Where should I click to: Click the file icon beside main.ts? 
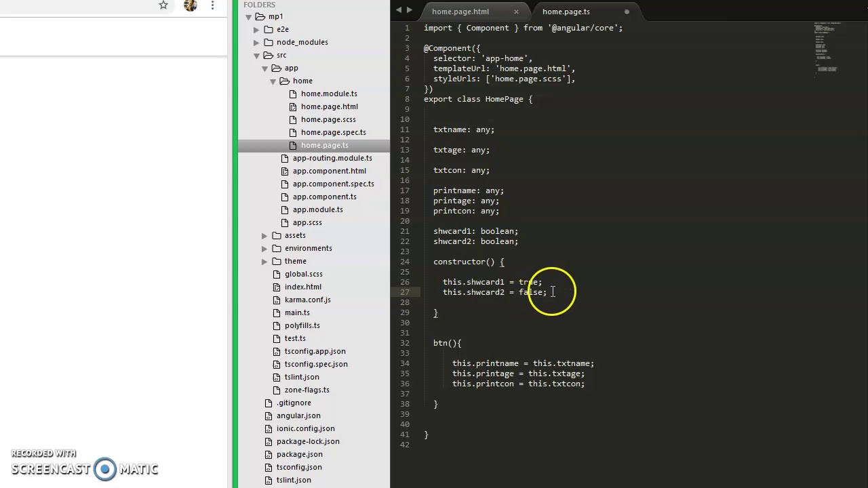[277, 312]
